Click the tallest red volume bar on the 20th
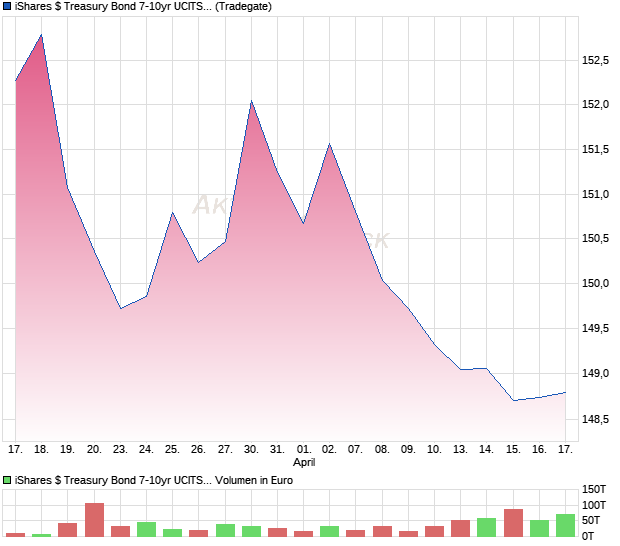 coord(94,520)
